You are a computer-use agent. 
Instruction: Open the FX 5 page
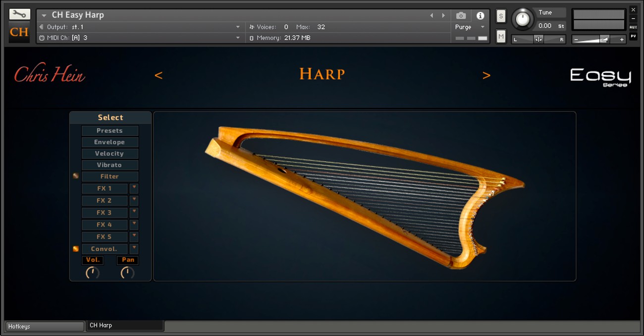[105, 237]
